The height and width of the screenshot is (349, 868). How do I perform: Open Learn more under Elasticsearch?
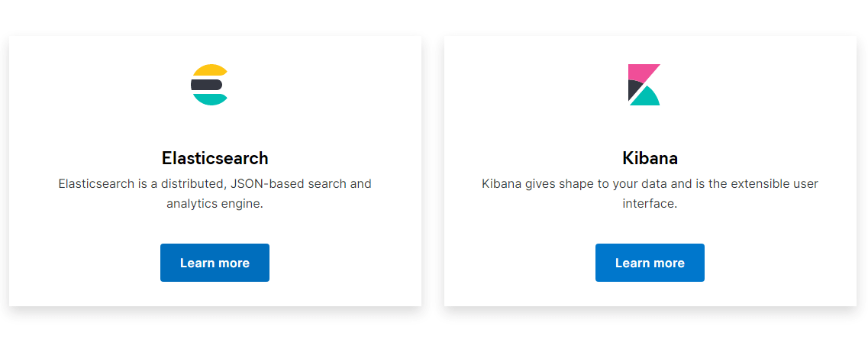point(215,263)
